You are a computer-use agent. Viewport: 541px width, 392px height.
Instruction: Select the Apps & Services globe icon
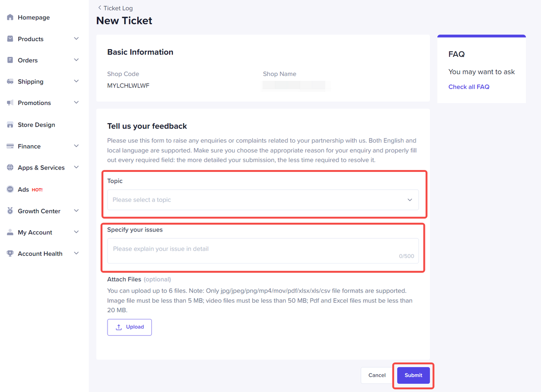(10, 167)
